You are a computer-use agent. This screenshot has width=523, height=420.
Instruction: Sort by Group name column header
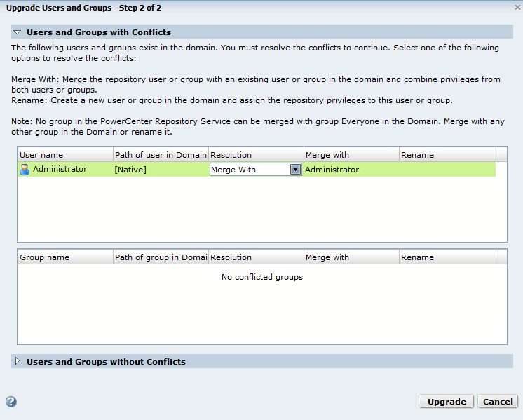[64, 257]
